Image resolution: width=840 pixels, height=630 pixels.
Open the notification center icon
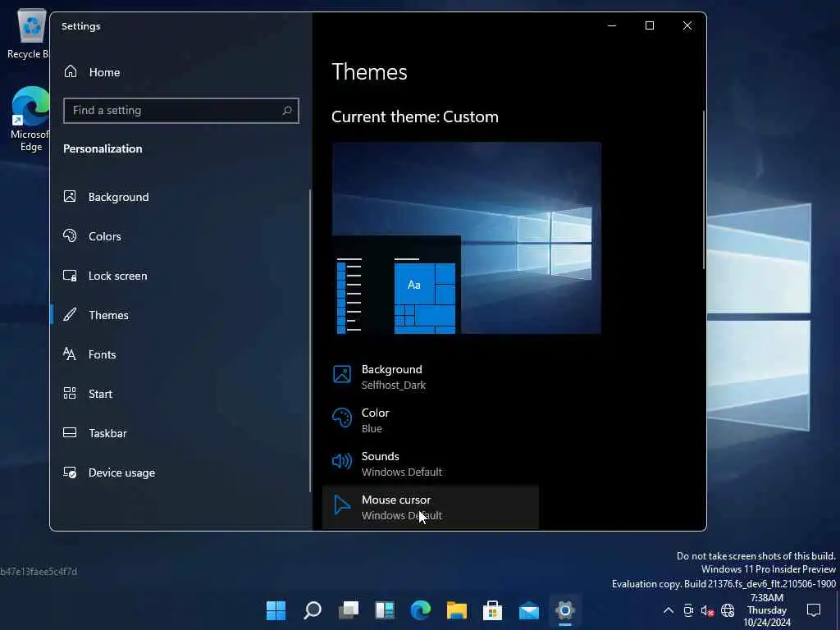pyautogui.click(x=813, y=610)
